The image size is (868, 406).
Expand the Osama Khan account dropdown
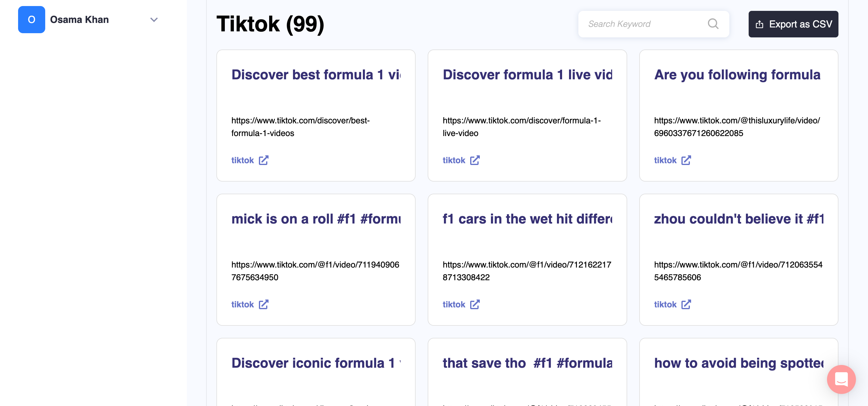pyautogui.click(x=154, y=20)
